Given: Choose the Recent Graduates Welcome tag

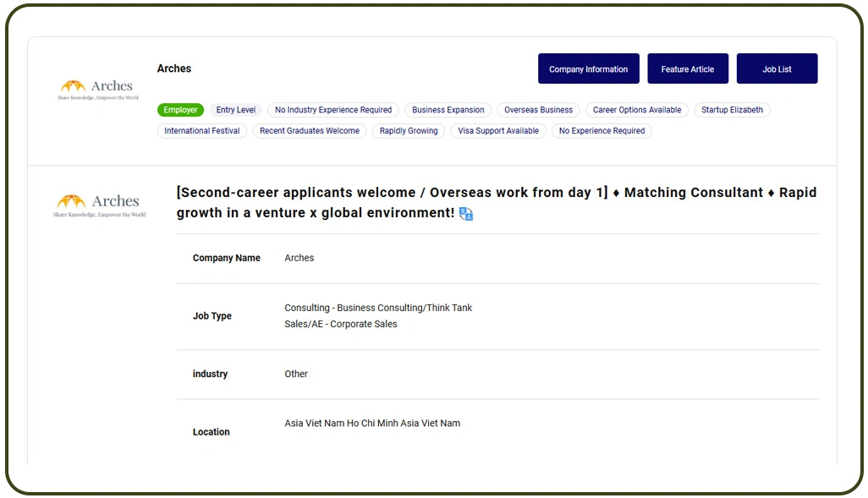Looking at the screenshot, I should coord(310,131).
